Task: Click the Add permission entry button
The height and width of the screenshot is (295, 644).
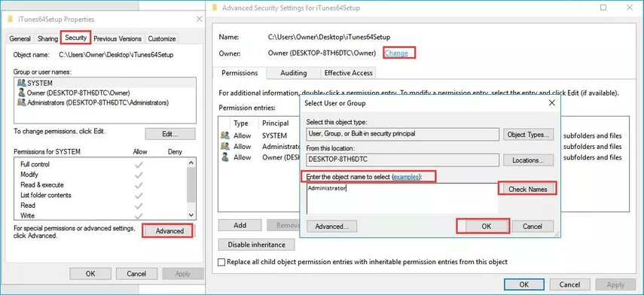Action: tap(240, 225)
